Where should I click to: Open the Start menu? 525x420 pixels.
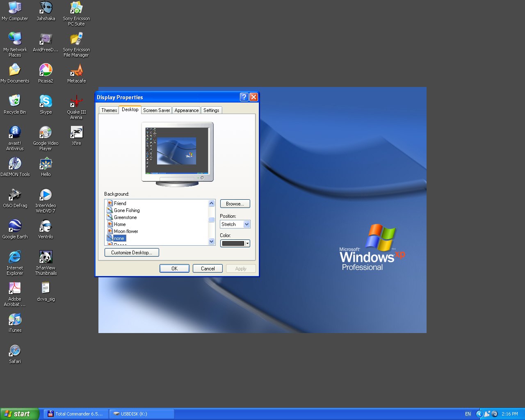tap(20, 414)
